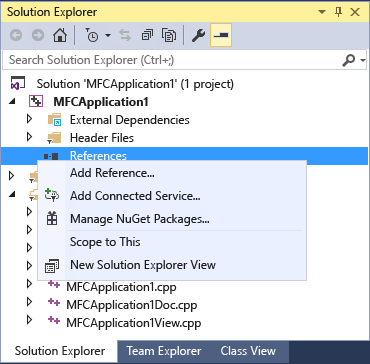Select the highlighted References node
Screen dimensions: 370x364
(x=98, y=156)
